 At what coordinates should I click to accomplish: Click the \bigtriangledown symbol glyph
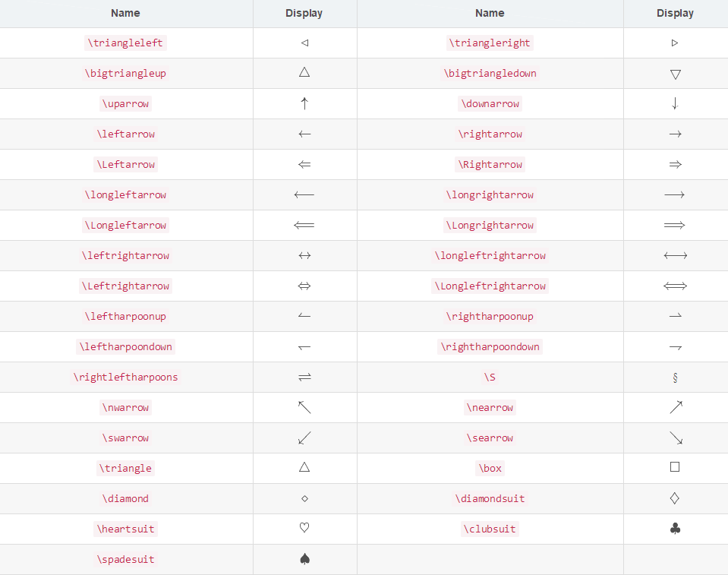point(676,74)
